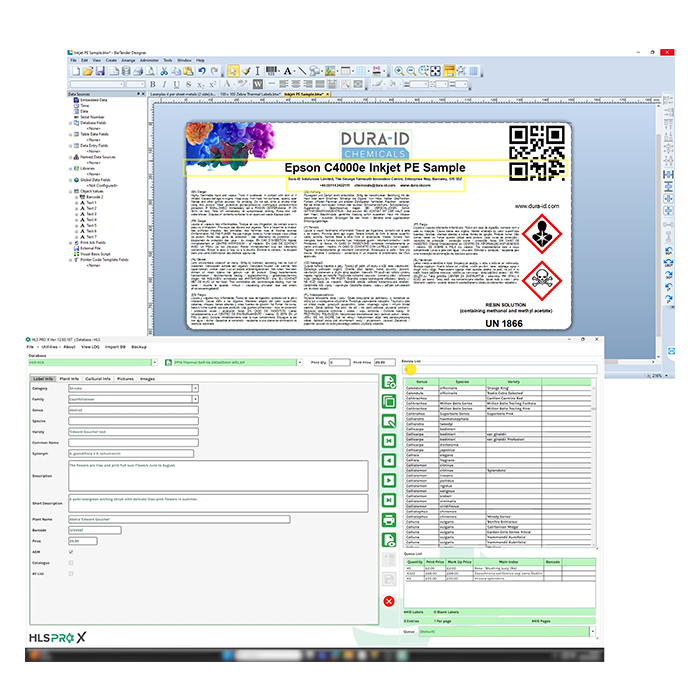The width and height of the screenshot is (700, 700).
Task: Go to first record in HLS PRO
Action: pos(389,441)
